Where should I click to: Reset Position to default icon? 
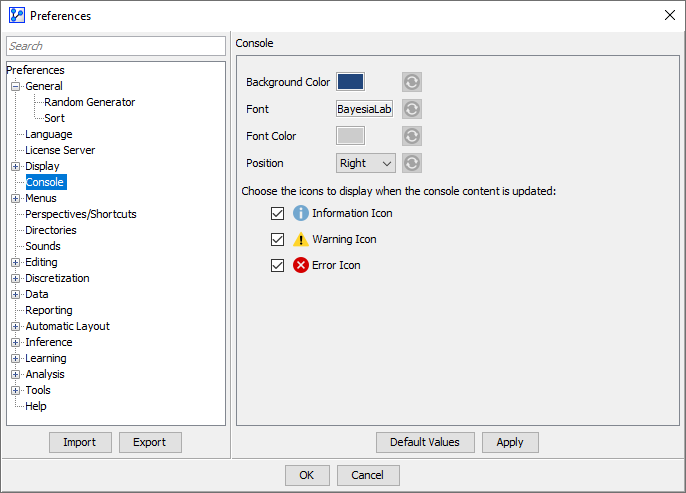412,163
